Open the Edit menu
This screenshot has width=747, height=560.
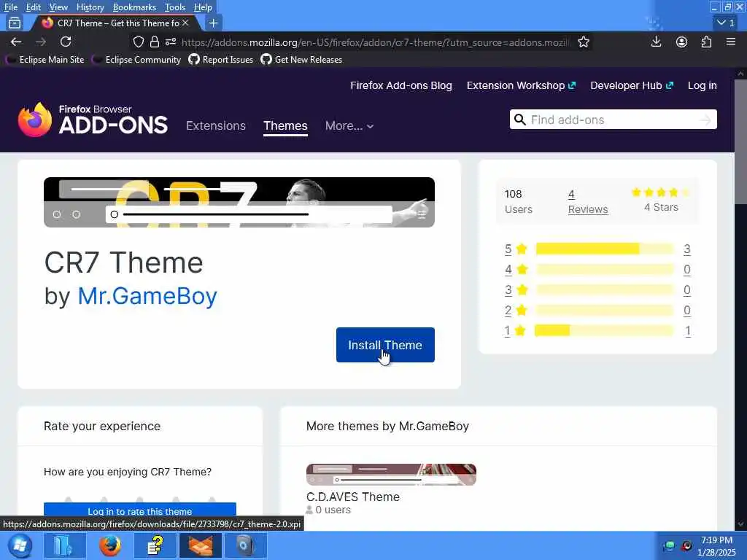coord(34,7)
